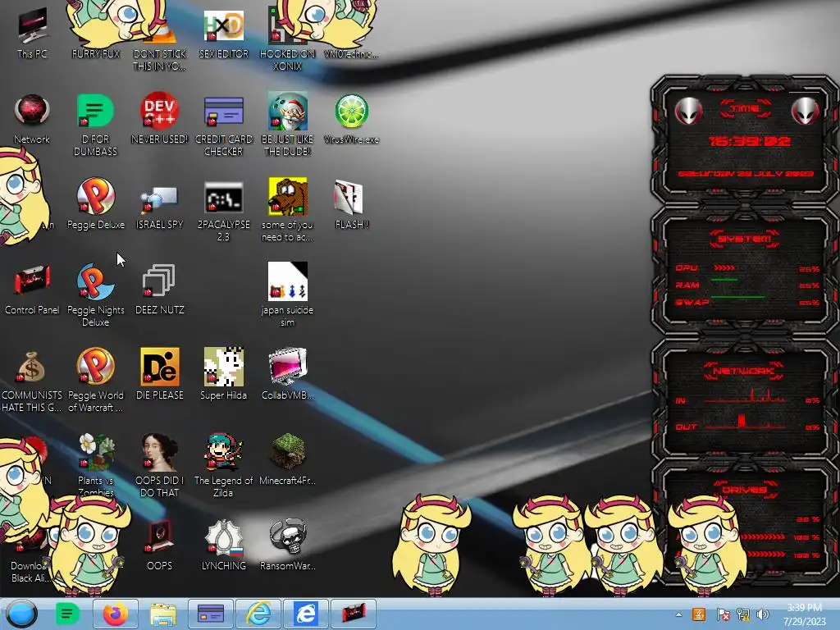The image size is (840, 630).
Task: Open the Minecraft4Fr... block icon
Action: point(288,459)
